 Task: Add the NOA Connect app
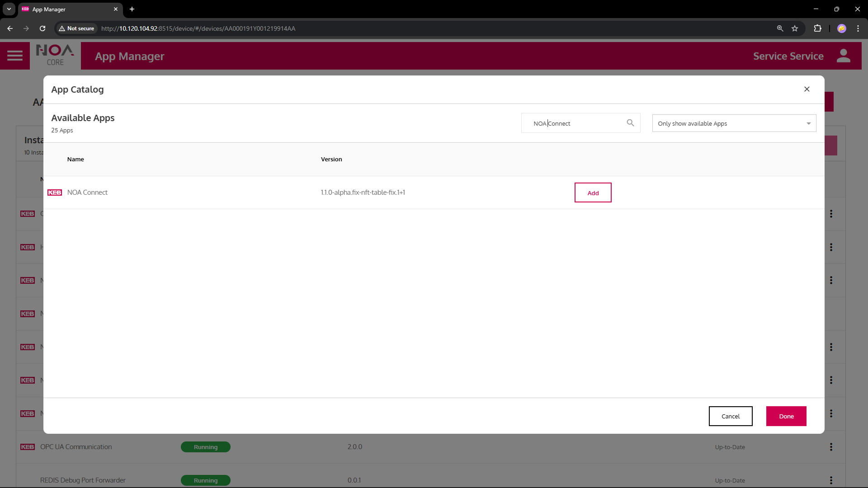point(593,193)
